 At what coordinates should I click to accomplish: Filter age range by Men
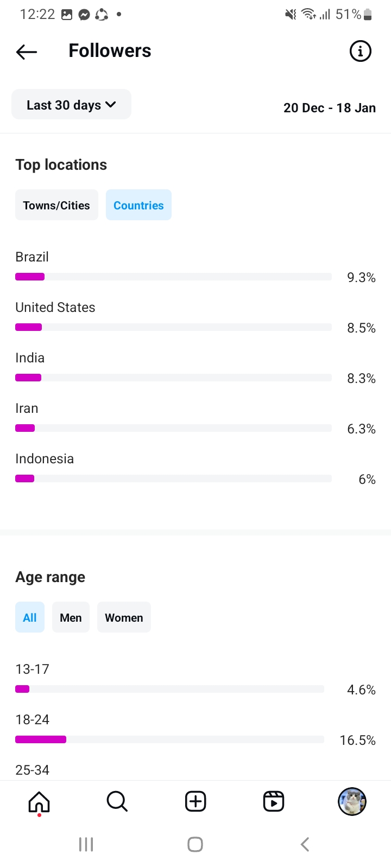[71, 617]
